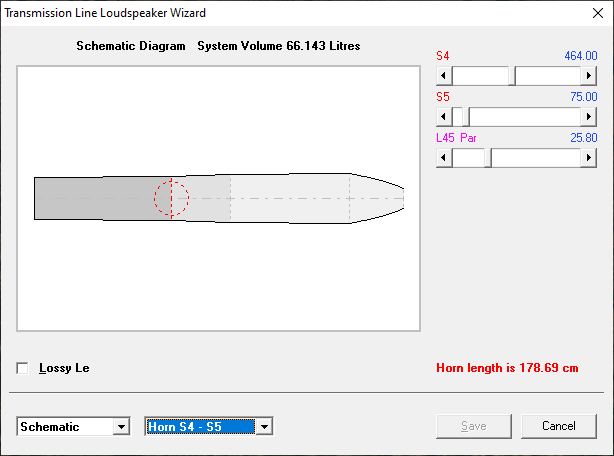Click the S4 value 464.00

581,56
